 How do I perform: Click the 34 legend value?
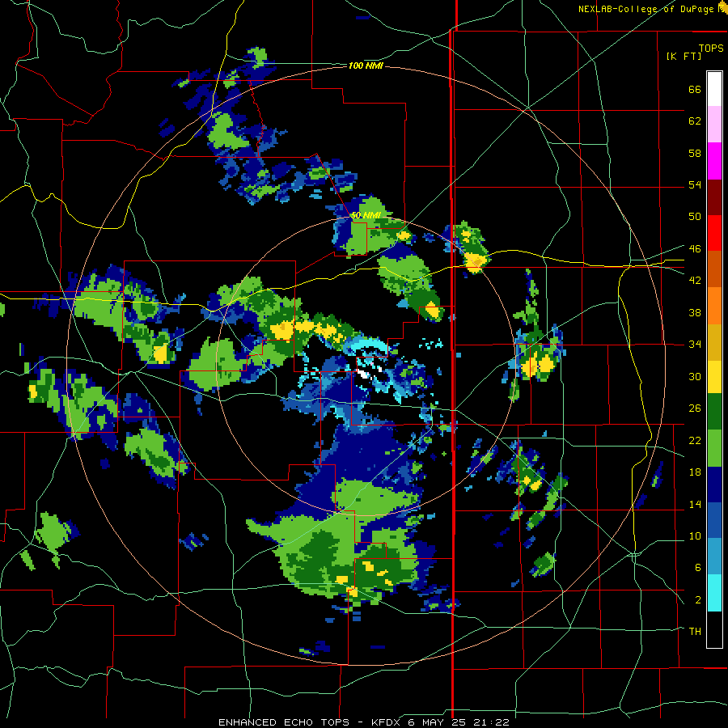coord(695,344)
